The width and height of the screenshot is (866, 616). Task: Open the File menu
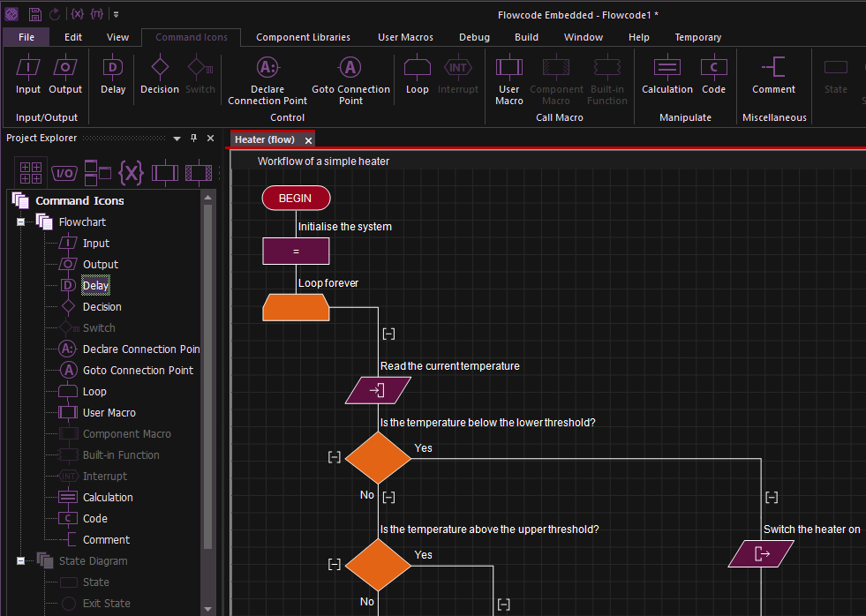pos(26,37)
